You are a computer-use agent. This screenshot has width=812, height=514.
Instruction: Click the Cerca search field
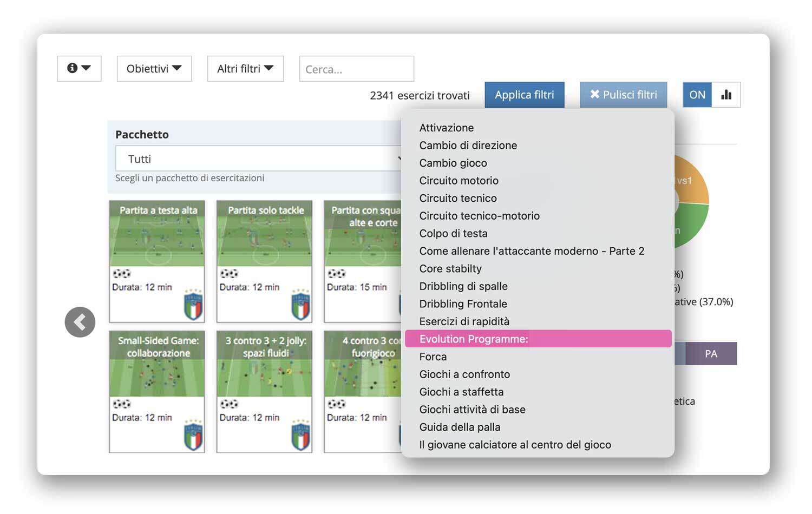pyautogui.click(x=356, y=69)
